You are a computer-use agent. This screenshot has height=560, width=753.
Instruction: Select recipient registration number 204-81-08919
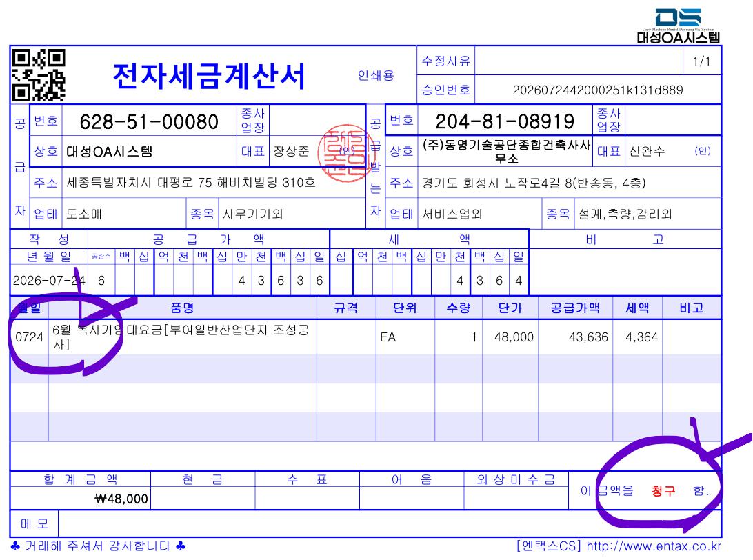[x=505, y=121]
